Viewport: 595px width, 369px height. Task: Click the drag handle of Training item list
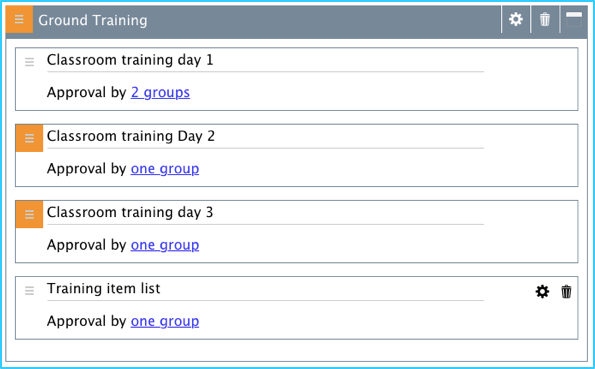(29, 291)
